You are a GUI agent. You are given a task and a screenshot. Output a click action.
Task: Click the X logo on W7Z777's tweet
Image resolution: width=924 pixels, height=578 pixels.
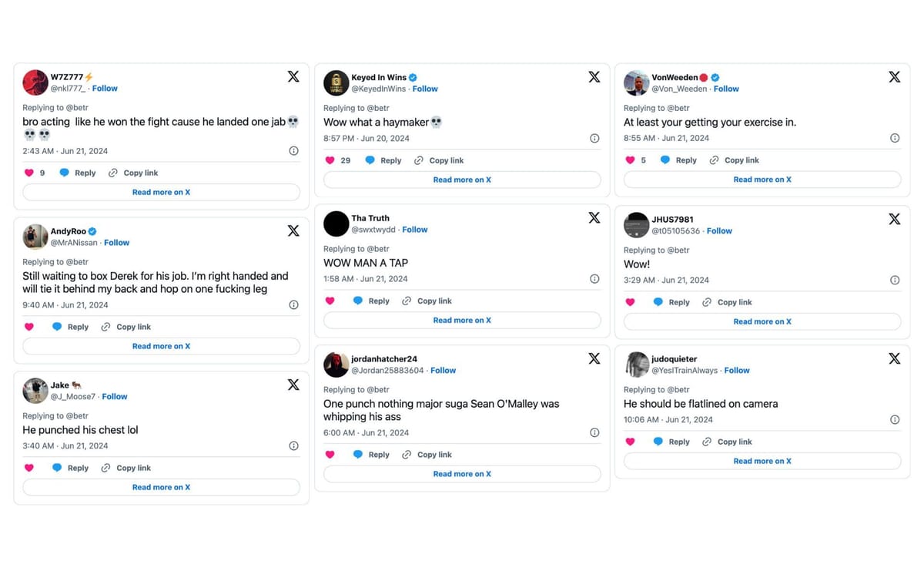(293, 76)
